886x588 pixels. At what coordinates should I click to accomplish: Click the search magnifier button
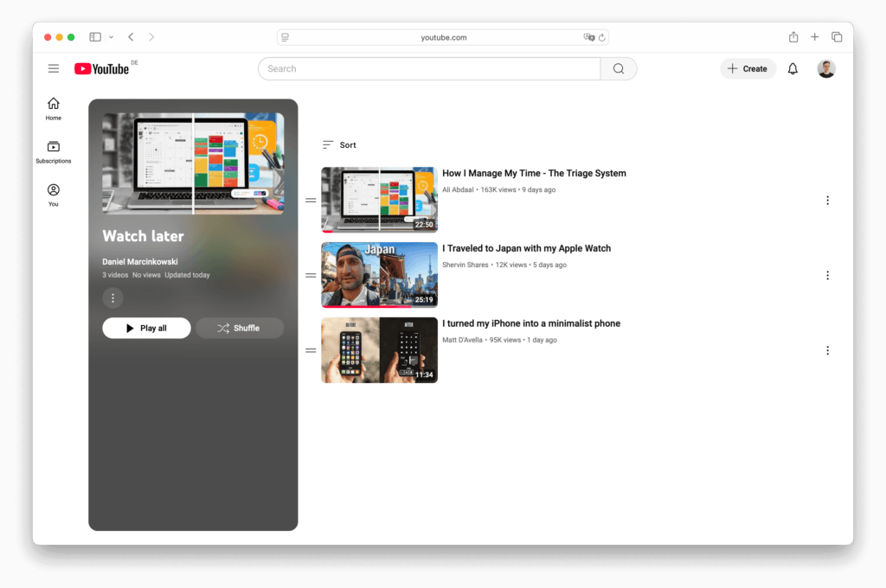click(619, 69)
